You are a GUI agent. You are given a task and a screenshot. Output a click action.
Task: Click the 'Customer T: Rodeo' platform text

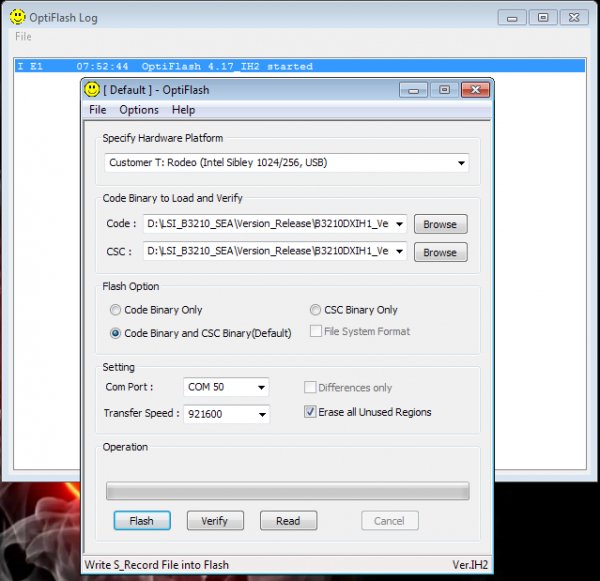pos(218,163)
